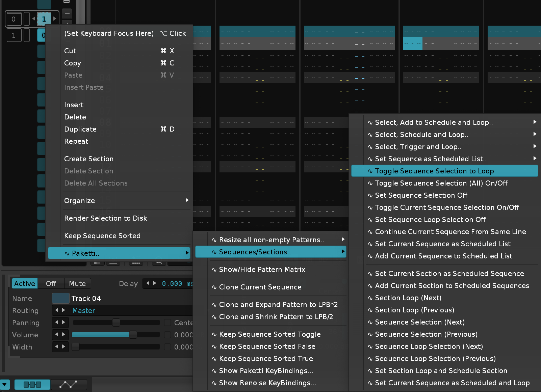Collapse lower panel with bottom-left triangle
The width and height of the screenshot is (541, 392).
tap(5, 384)
